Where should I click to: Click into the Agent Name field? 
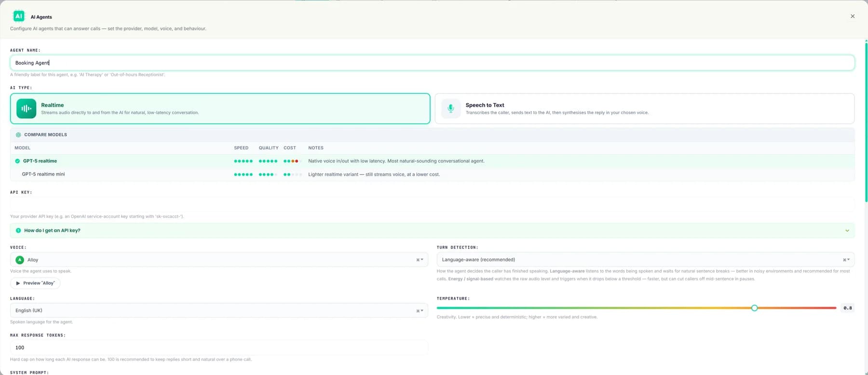[432, 63]
